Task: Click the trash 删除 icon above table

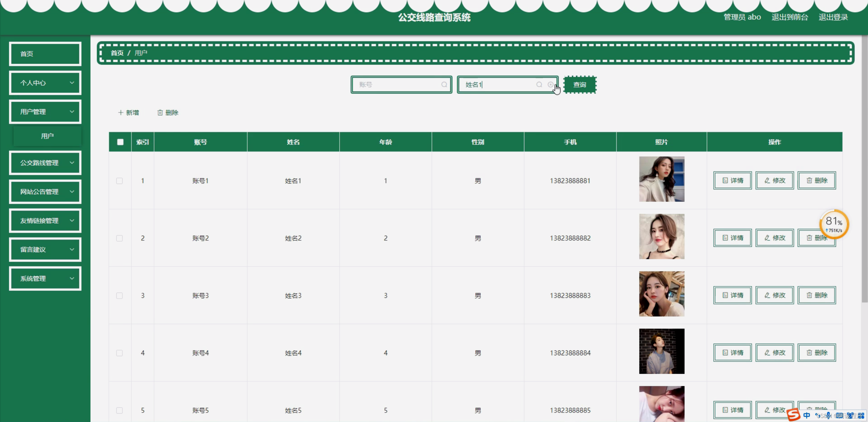Action: pos(160,113)
